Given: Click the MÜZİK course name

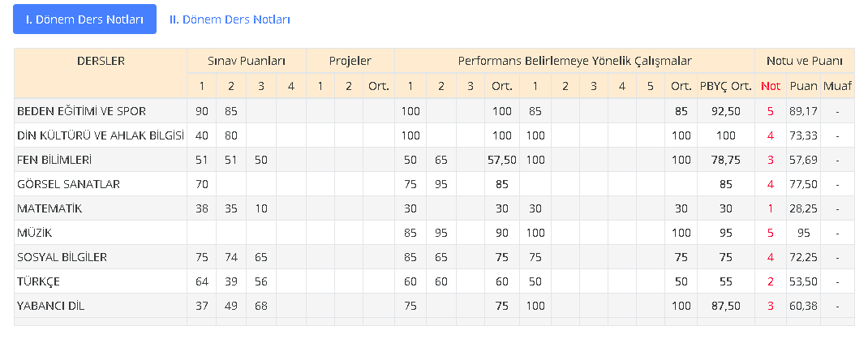Looking at the screenshot, I should pos(34,233).
